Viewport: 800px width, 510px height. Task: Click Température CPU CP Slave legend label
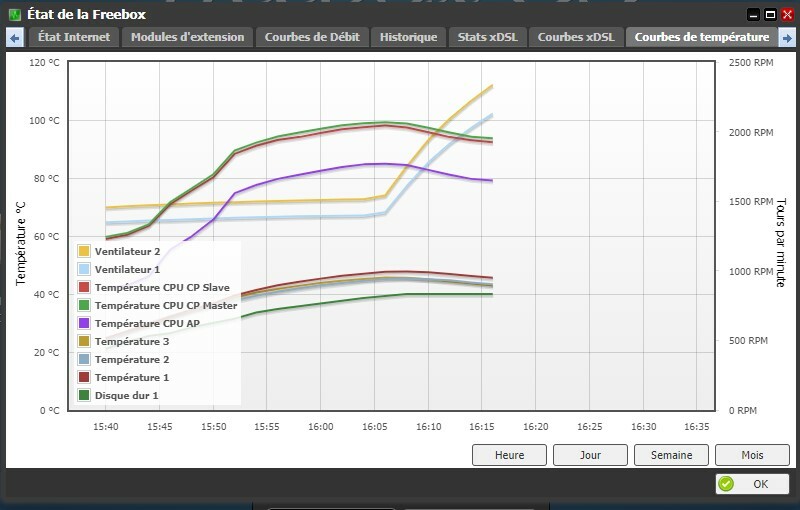[x=162, y=288]
